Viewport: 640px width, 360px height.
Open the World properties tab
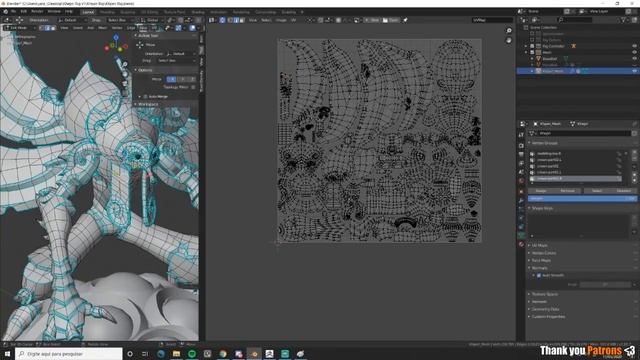[x=521, y=181]
